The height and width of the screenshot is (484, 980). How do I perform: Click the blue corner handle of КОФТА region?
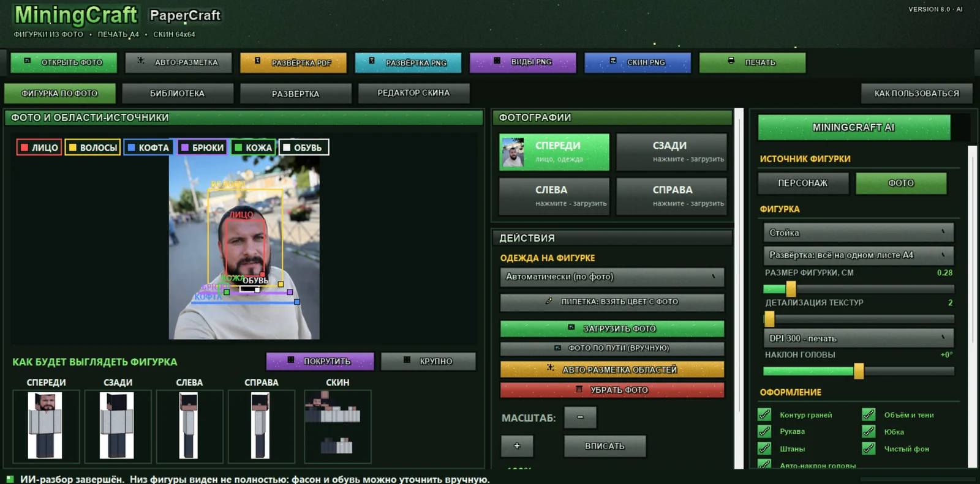pyautogui.click(x=297, y=302)
